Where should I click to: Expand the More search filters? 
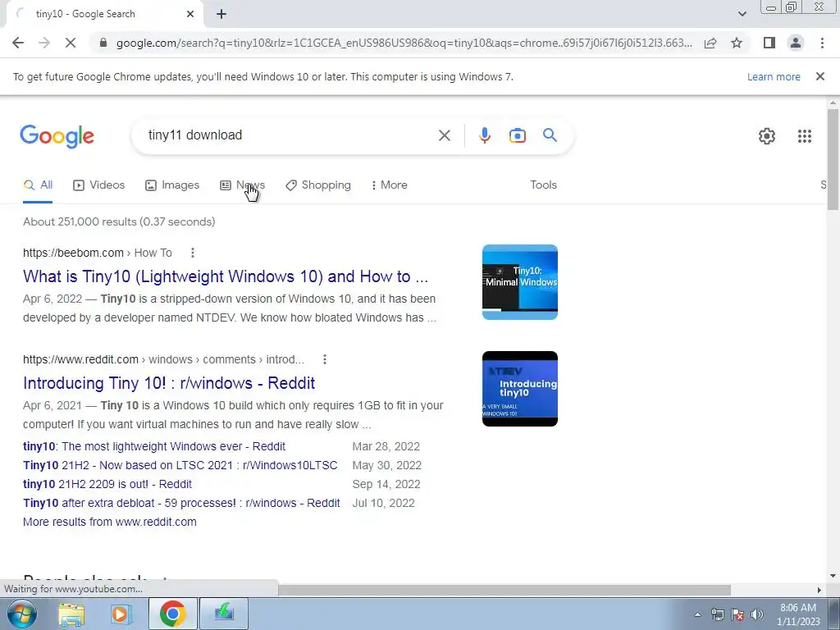pos(389,185)
